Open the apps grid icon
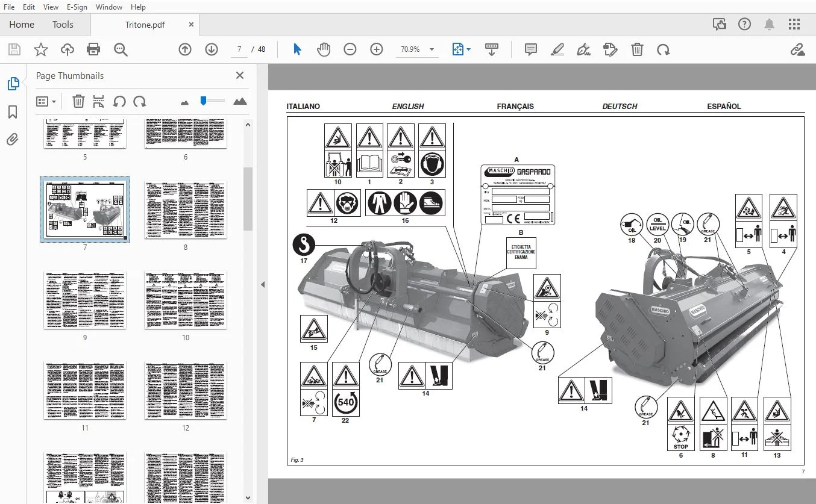The width and height of the screenshot is (816, 504). [795, 25]
